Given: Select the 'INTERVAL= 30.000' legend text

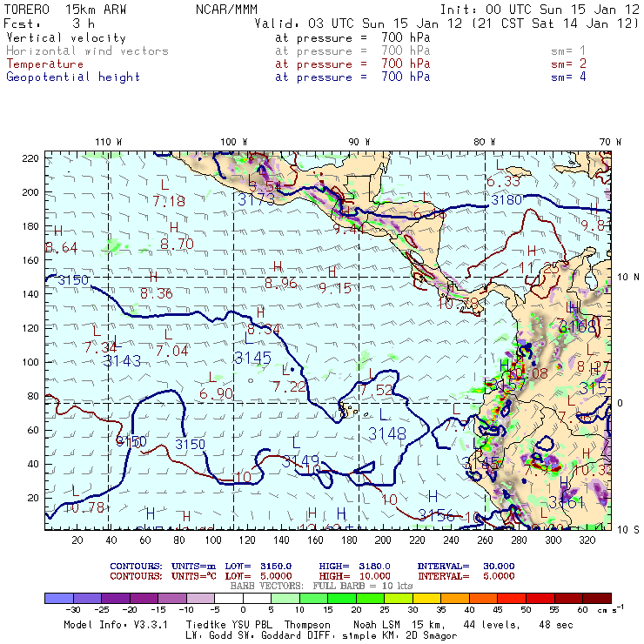Looking at the screenshot, I should [x=466, y=567].
